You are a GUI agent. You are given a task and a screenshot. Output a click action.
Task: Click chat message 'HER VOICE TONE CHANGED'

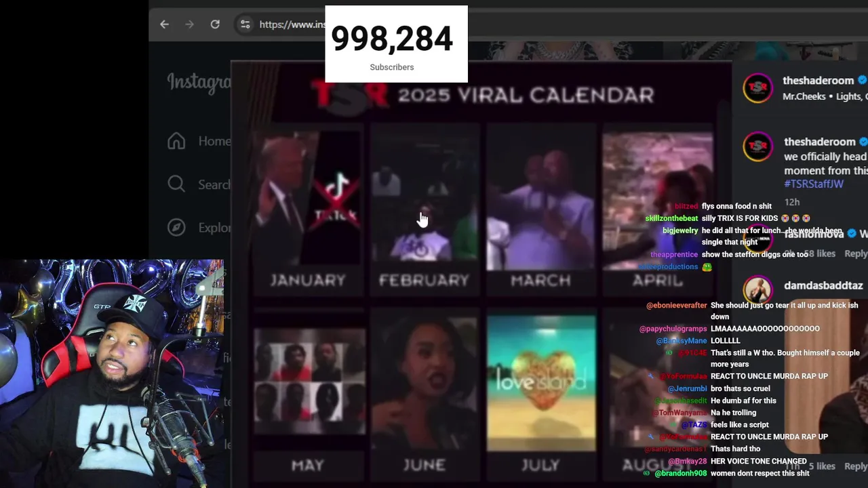[x=759, y=462]
